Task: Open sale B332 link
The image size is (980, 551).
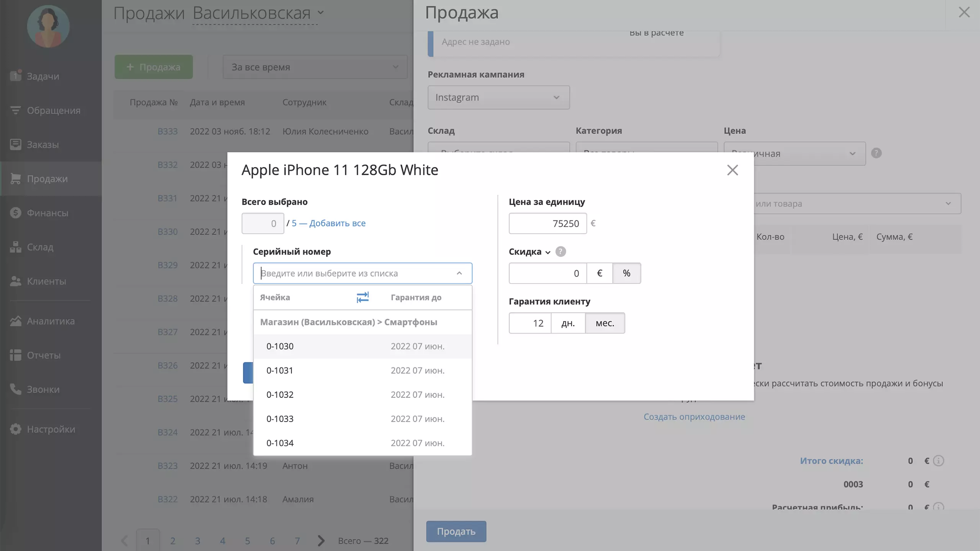Action: click(168, 165)
